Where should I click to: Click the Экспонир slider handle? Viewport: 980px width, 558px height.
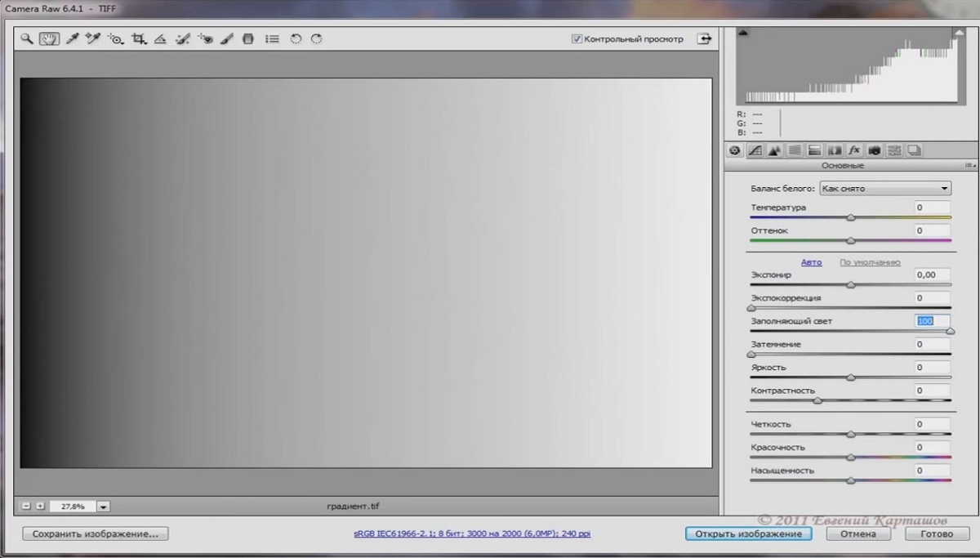click(851, 285)
